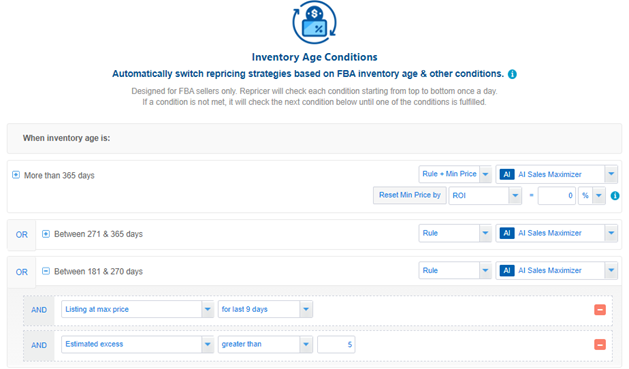Collapse the Between 181 & 270 days condition
The width and height of the screenshot is (629, 369).
[x=46, y=271]
